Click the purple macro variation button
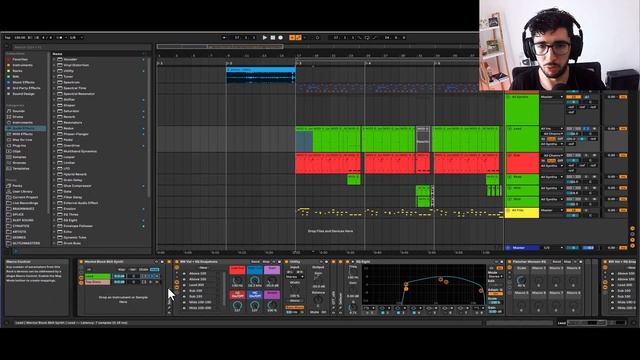The height and width of the screenshot is (360, 640). point(271,269)
